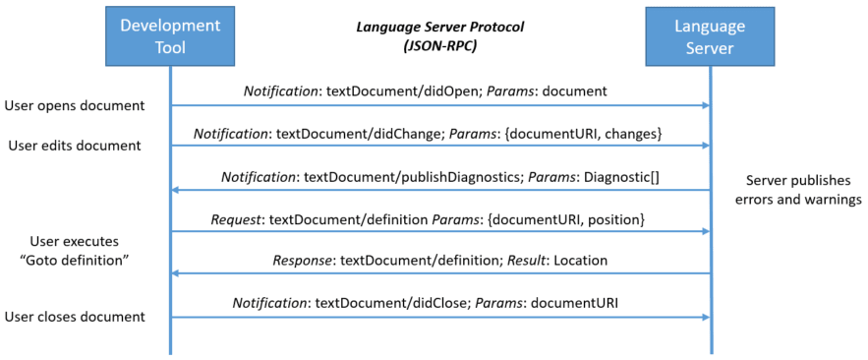Image resolution: width=868 pixels, height=360 pixels.
Task: Select the 'User closes document' label
Action: [x=75, y=317]
